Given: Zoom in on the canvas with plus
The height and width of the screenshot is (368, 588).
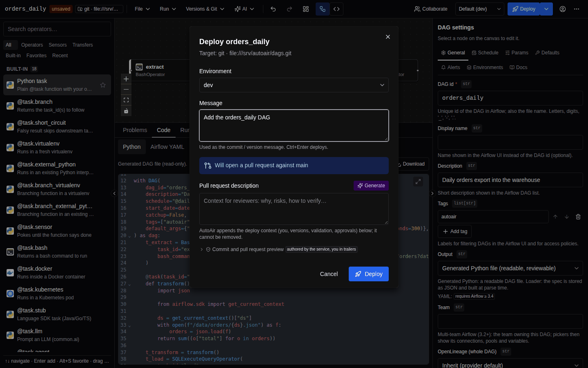Looking at the screenshot, I should (x=126, y=79).
